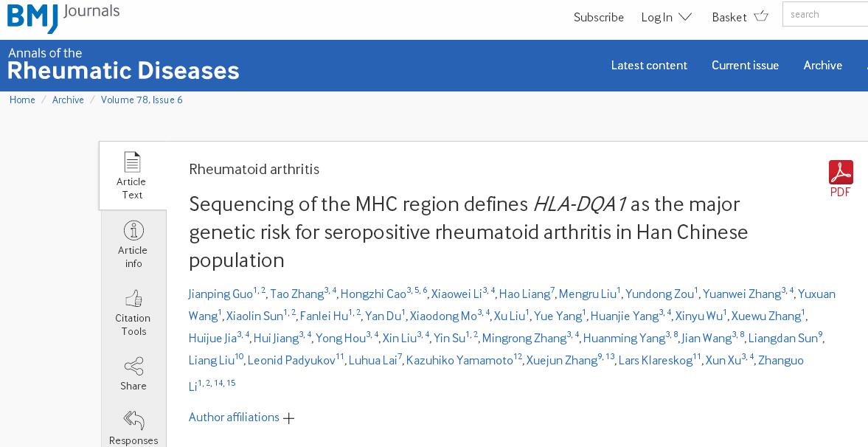Screen dimensions: 868x447
Task: Select the Article Text sidebar icon
Action: pyautogui.click(x=132, y=162)
